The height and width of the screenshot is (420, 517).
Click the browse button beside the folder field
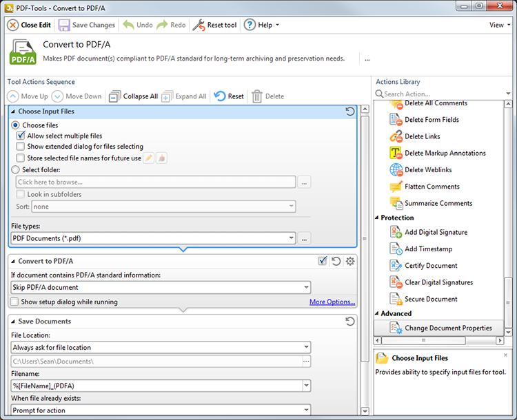tap(304, 182)
